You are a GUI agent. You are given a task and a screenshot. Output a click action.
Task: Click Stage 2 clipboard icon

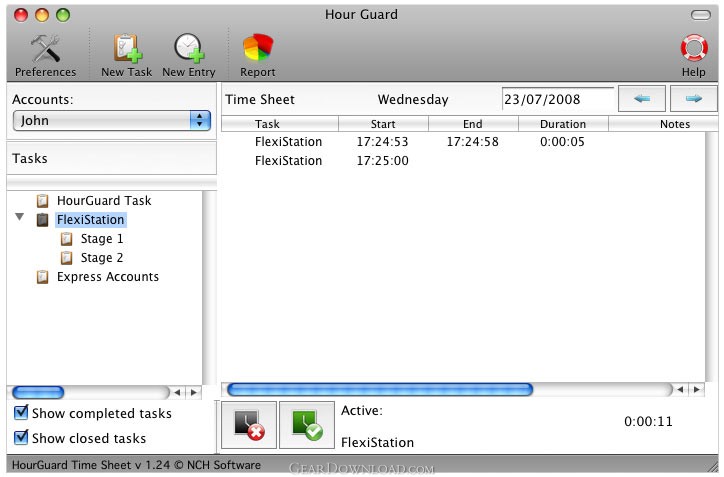coord(66,258)
